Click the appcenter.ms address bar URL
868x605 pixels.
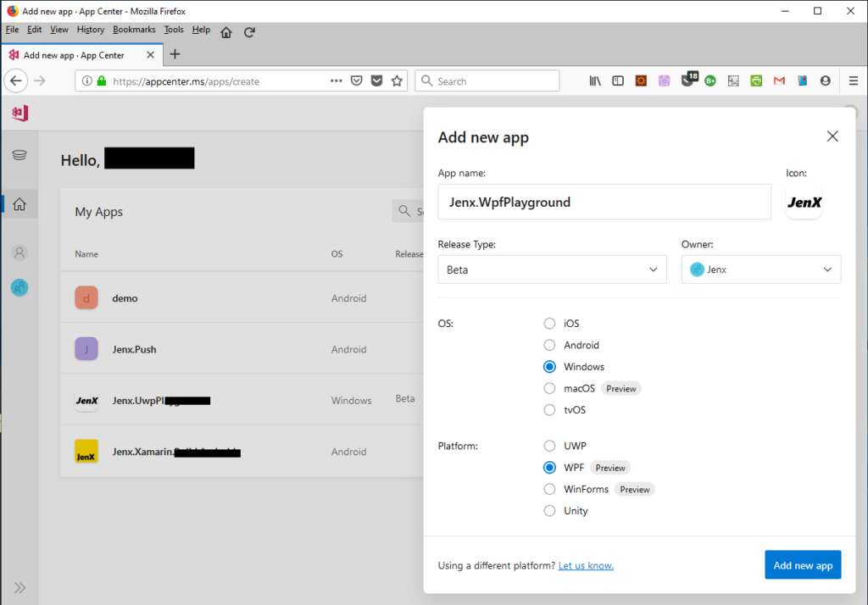pyautogui.click(x=186, y=81)
